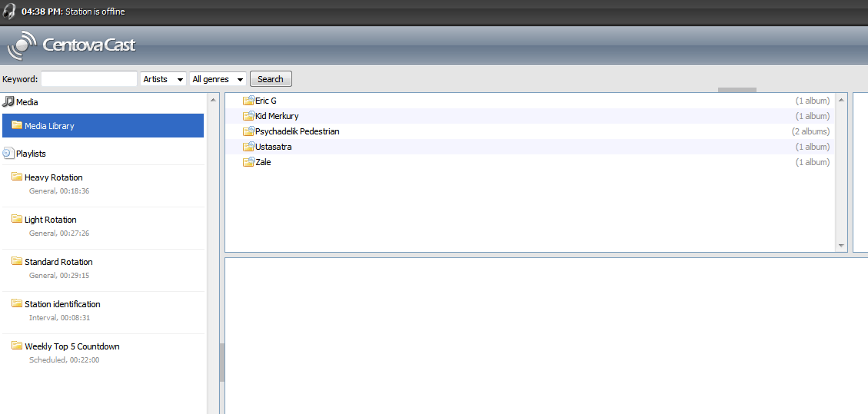Image resolution: width=868 pixels, height=414 pixels.
Task: Click the Station identification folder icon
Action: click(17, 303)
